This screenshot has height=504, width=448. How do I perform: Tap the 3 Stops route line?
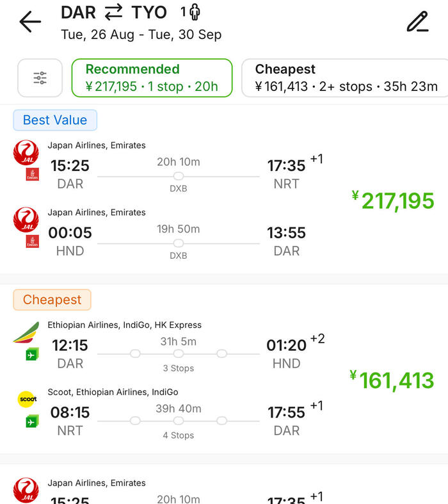tap(179, 354)
